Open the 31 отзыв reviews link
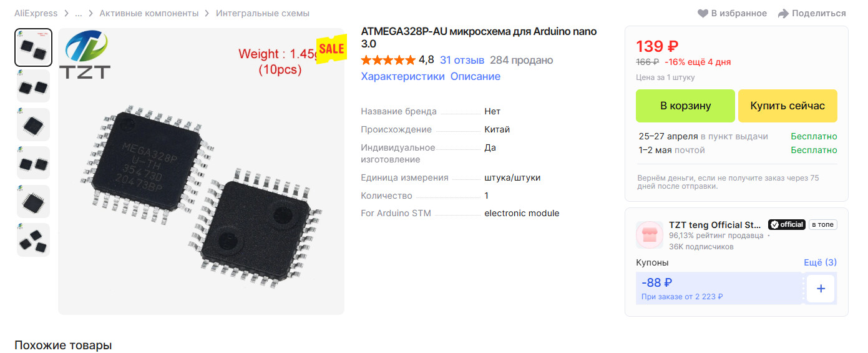This screenshot has height=353, width=868. point(462,60)
